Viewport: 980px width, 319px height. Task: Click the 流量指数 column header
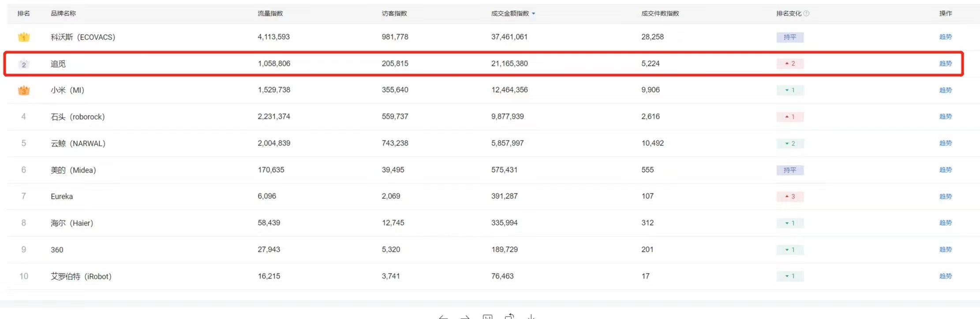tap(270, 14)
